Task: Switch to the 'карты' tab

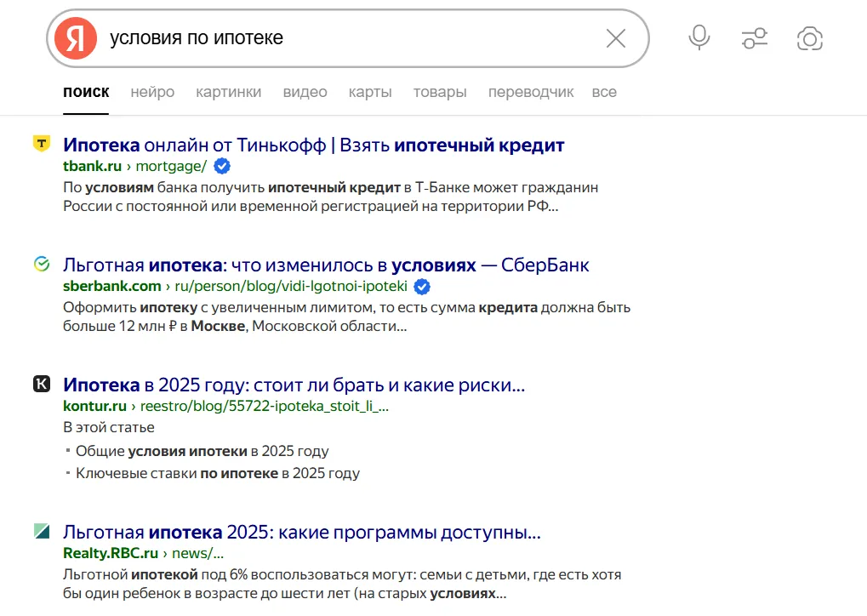Action: [370, 92]
